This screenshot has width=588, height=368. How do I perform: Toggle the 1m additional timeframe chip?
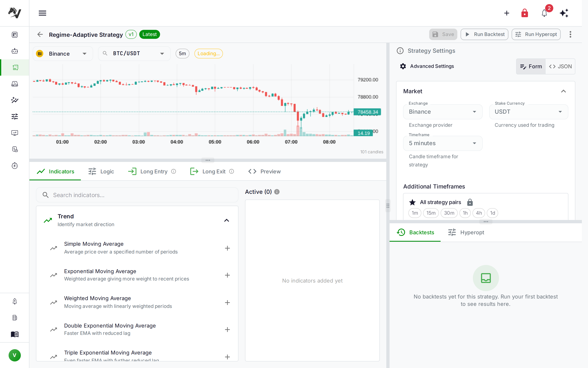415,213
